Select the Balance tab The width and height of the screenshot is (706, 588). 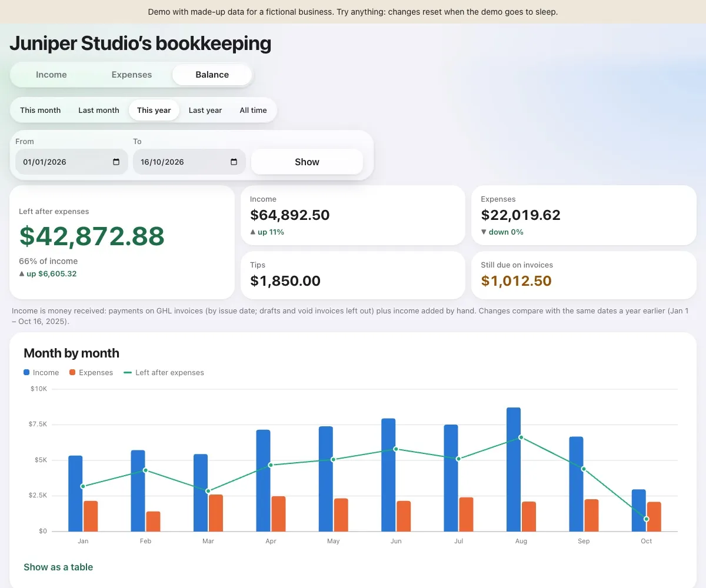(x=212, y=75)
